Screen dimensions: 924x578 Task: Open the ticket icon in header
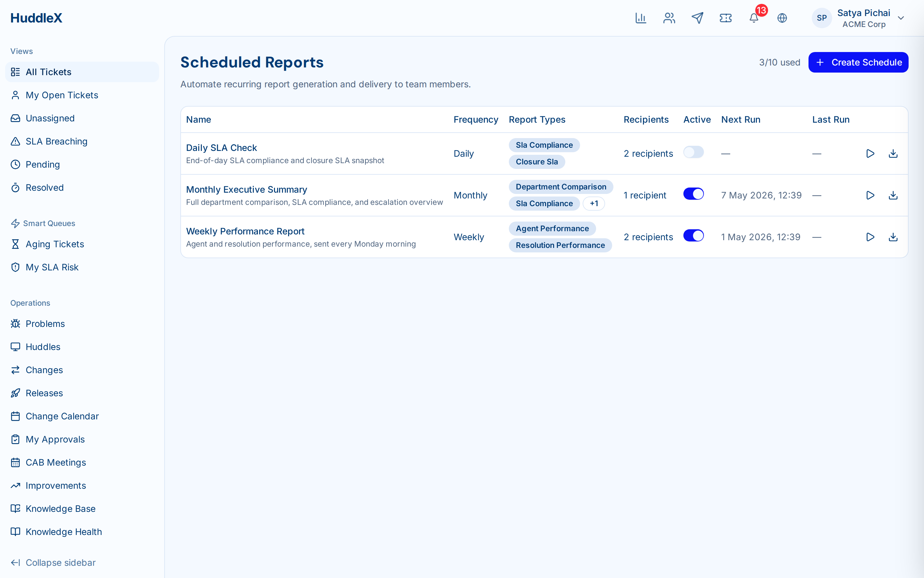coord(725,18)
